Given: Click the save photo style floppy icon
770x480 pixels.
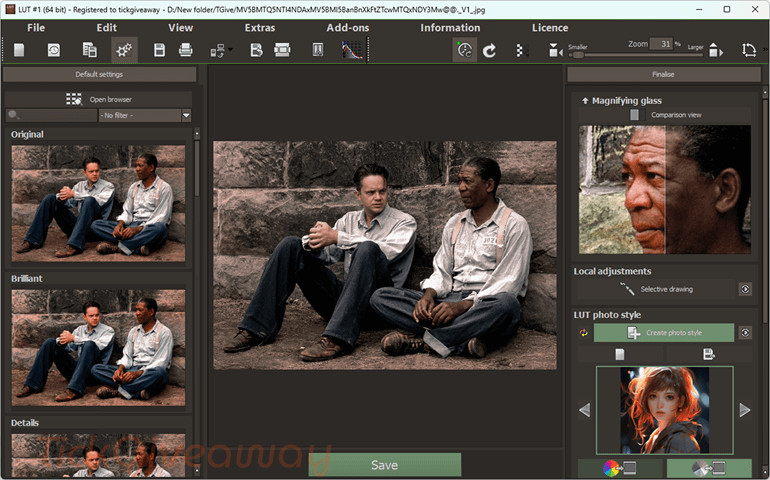Looking at the screenshot, I should [709, 354].
